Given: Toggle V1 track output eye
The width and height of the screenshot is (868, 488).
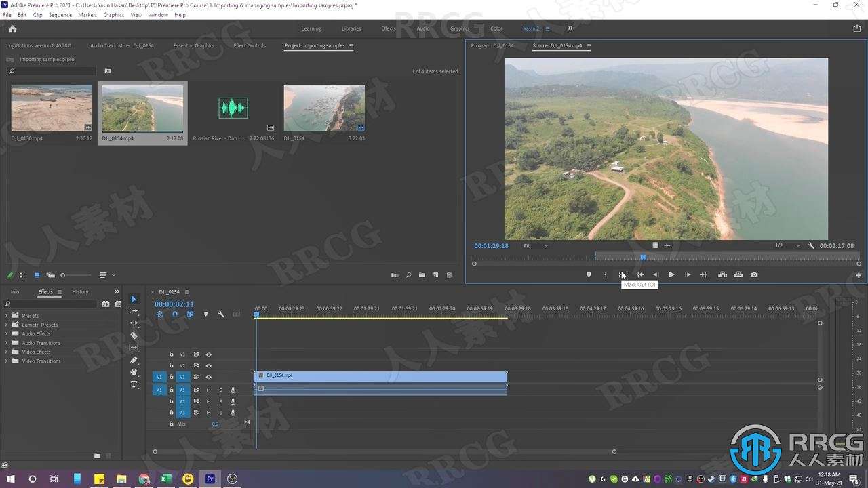Looking at the screenshot, I should [x=209, y=377].
